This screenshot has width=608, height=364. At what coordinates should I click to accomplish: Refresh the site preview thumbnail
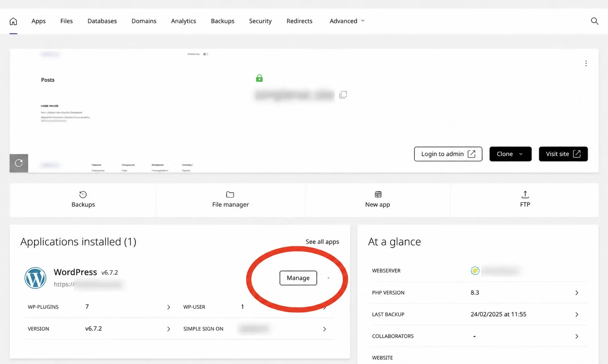(19, 163)
